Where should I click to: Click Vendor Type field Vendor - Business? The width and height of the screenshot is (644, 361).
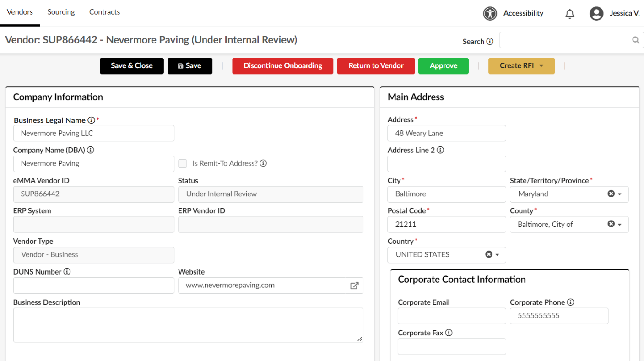(94, 255)
